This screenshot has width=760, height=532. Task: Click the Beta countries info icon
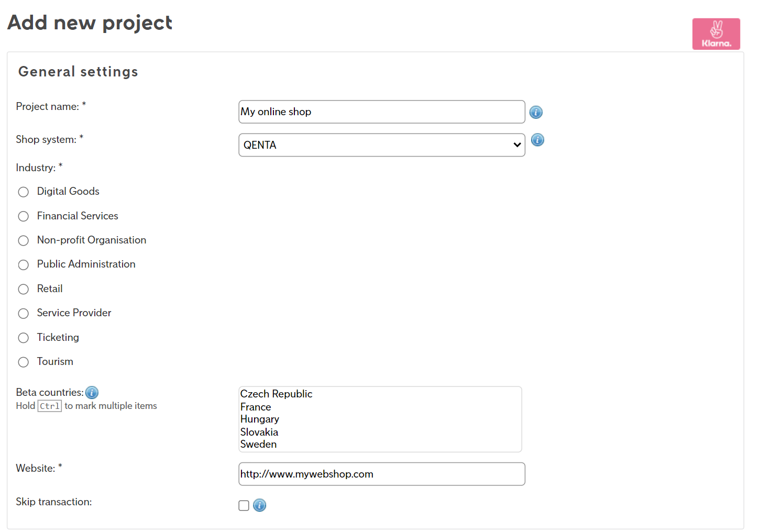click(x=92, y=392)
